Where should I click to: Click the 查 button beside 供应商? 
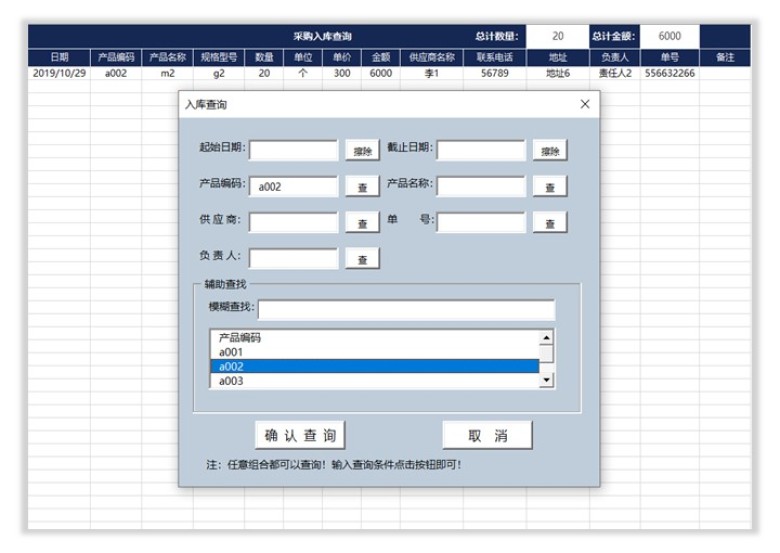point(363,223)
